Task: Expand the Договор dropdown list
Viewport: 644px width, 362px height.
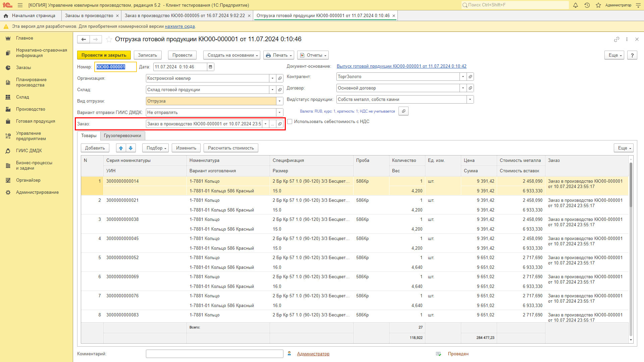Action: coord(463,88)
